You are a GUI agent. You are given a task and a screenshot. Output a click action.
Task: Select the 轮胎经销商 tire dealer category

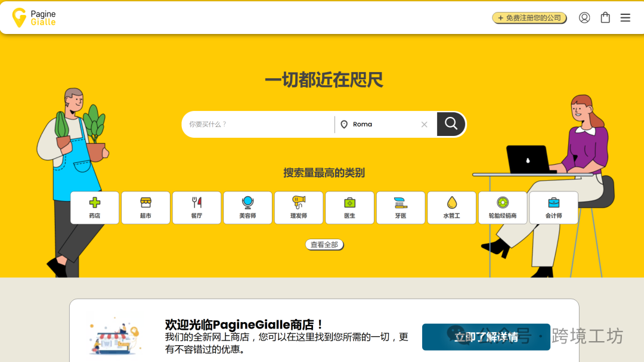click(x=503, y=208)
